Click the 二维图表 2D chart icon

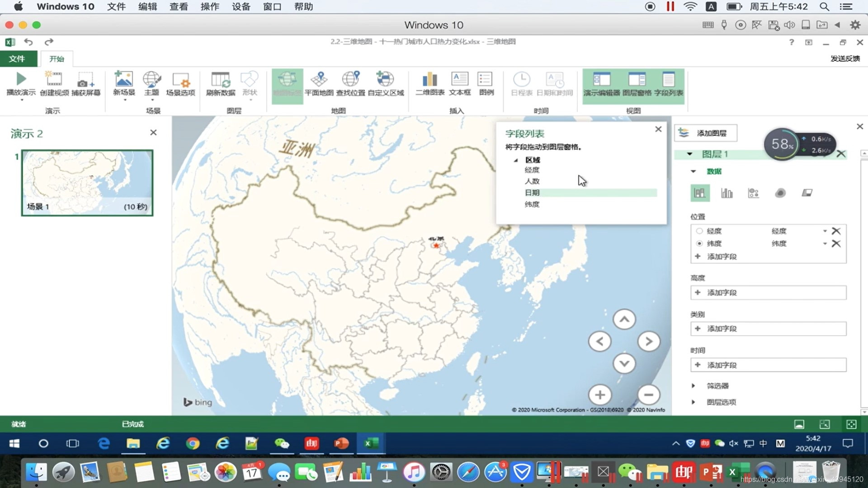pyautogui.click(x=429, y=80)
